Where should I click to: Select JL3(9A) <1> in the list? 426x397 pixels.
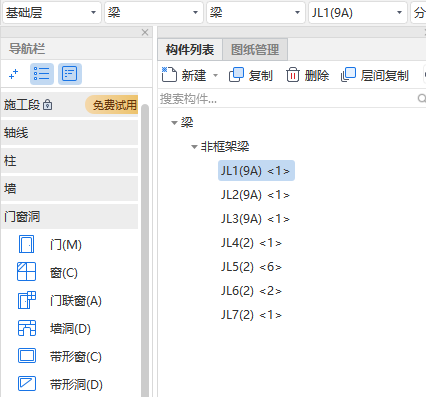[x=255, y=219]
